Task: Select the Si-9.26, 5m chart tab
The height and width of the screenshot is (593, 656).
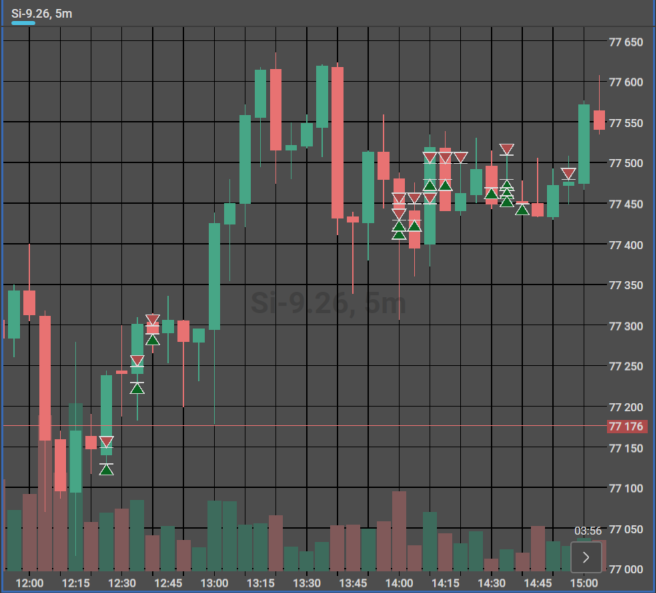Action: click(x=41, y=14)
